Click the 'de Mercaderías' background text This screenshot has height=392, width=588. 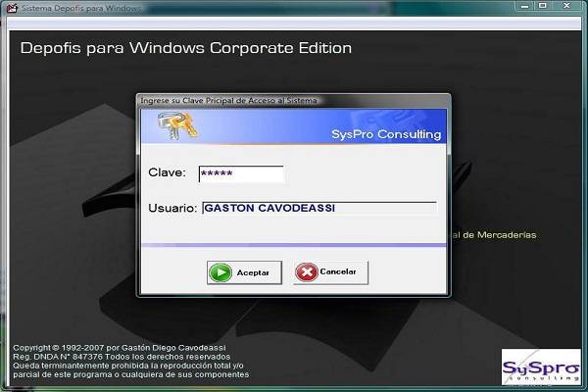click(x=499, y=235)
